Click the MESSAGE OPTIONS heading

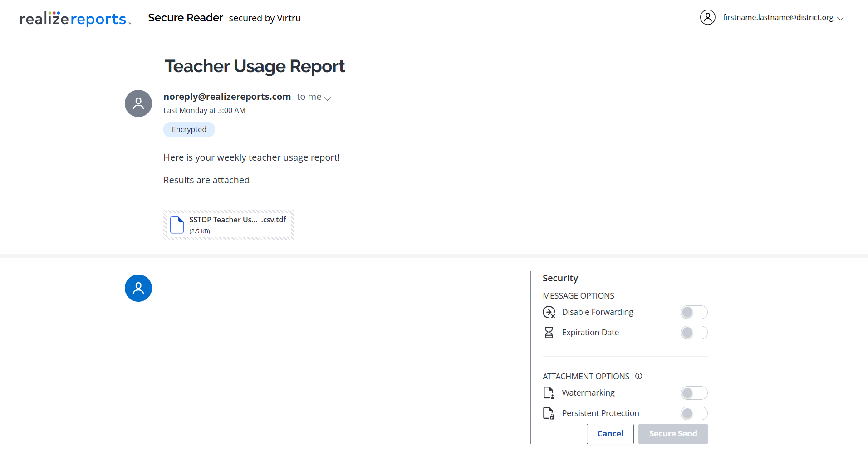(x=579, y=296)
